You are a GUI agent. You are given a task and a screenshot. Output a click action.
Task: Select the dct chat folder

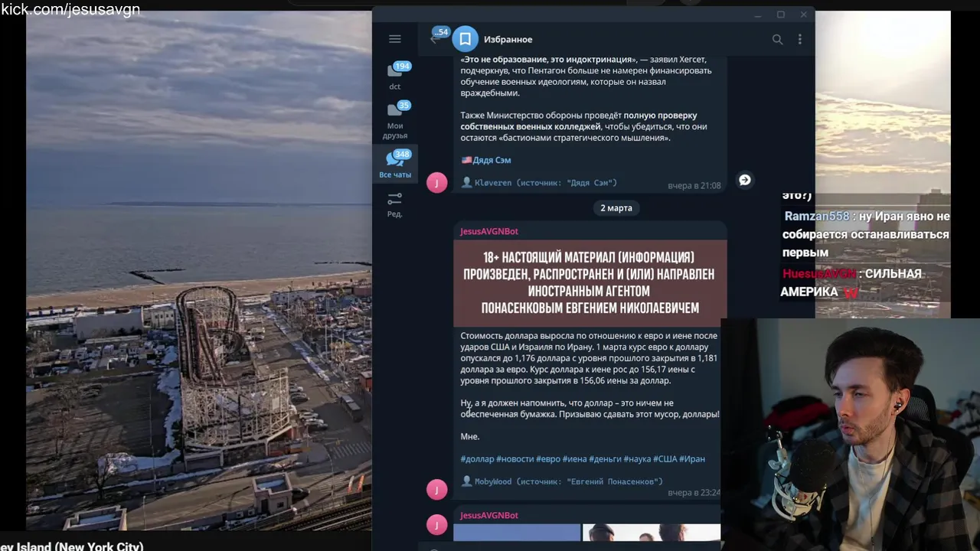click(x=395, y=77)
